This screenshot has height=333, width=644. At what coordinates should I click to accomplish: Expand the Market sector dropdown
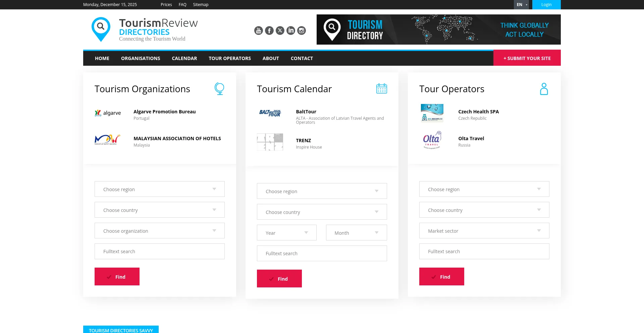click(484, 231)
